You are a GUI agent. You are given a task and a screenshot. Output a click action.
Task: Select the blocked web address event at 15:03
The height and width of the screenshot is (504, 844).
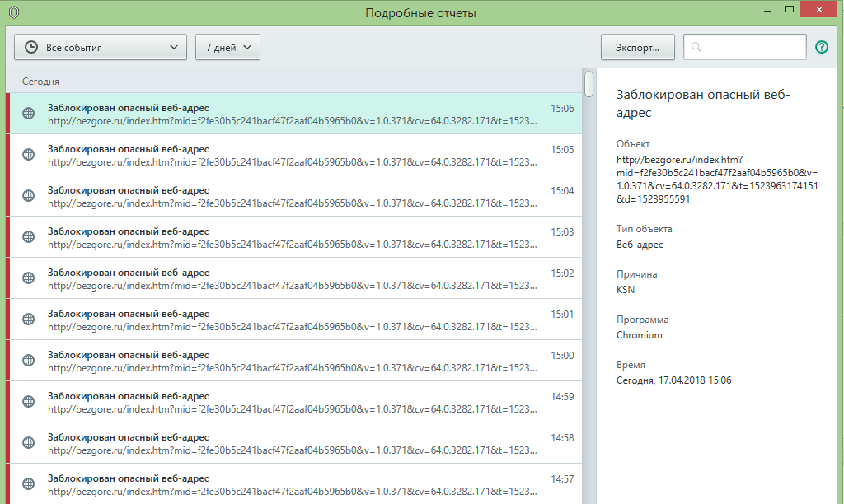[x=288, y=237]
